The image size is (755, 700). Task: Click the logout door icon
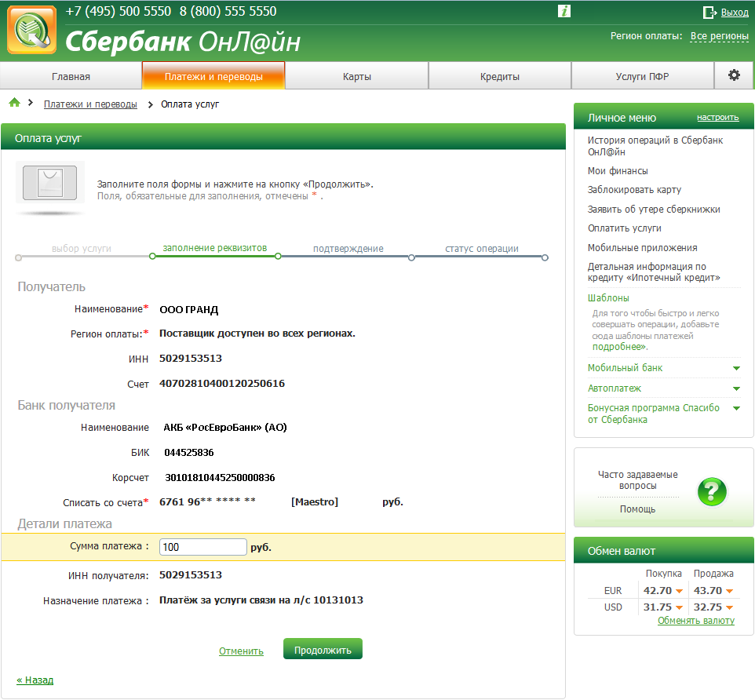point(709,13)
